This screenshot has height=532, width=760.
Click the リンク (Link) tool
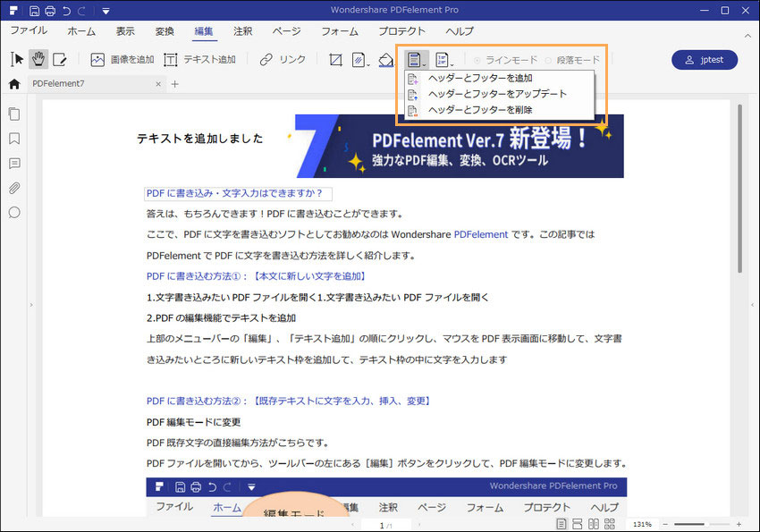283,60
